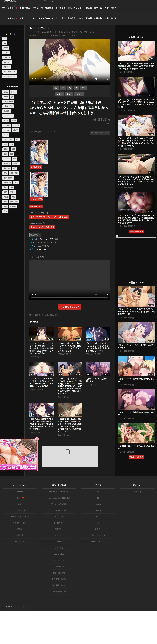Play the sample video player
Image resolution: width=157 pixels, height=644 pixels.
(x=33, y=294)
